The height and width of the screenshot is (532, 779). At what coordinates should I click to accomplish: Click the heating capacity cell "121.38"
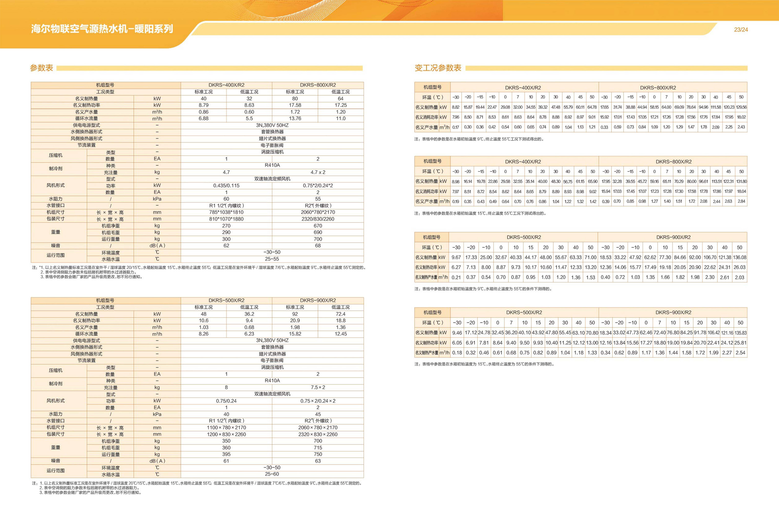725,257
